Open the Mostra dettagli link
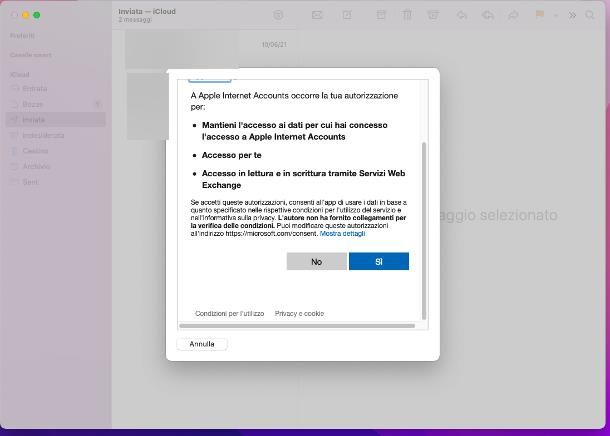This screenshot has height=436, width=610. [342, 233]
